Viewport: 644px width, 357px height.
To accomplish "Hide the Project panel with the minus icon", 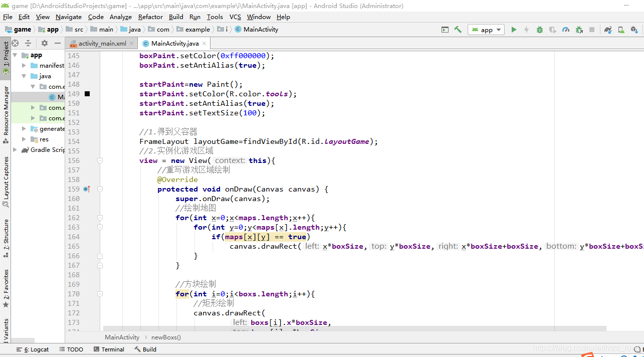I will pos(58,43).
